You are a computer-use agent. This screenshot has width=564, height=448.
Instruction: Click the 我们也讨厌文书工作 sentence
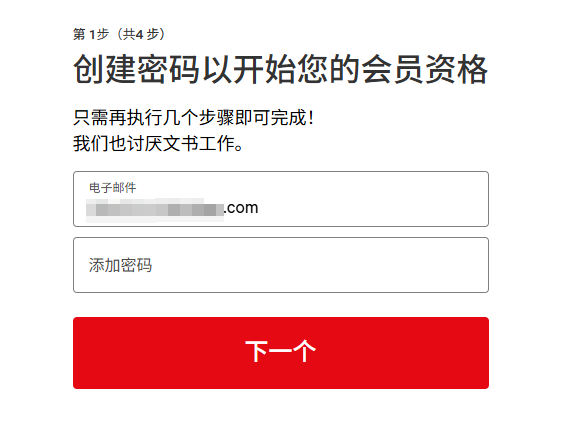click(158, 143)
